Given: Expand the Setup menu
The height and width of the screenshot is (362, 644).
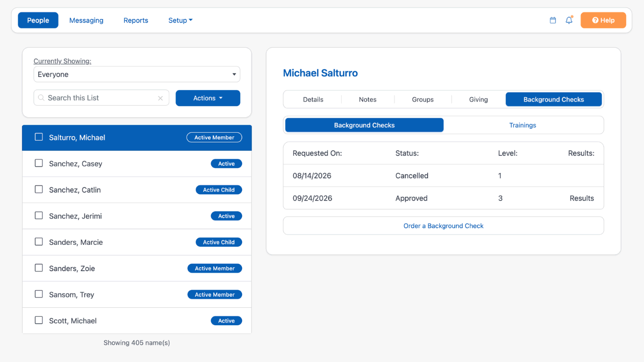Looking at the screenshot, I should (180, 20).
